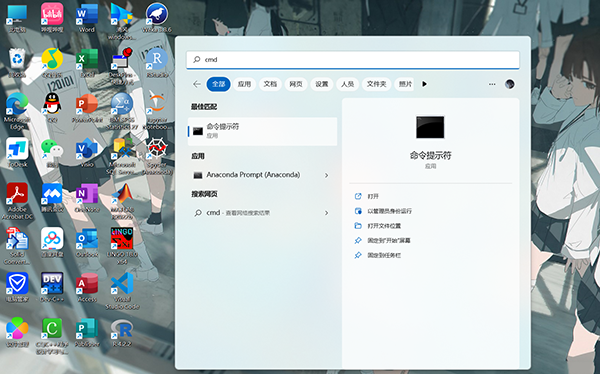600x374 pixels.
Task: Launch Visio from the desktop
Action: pos(87,152)
